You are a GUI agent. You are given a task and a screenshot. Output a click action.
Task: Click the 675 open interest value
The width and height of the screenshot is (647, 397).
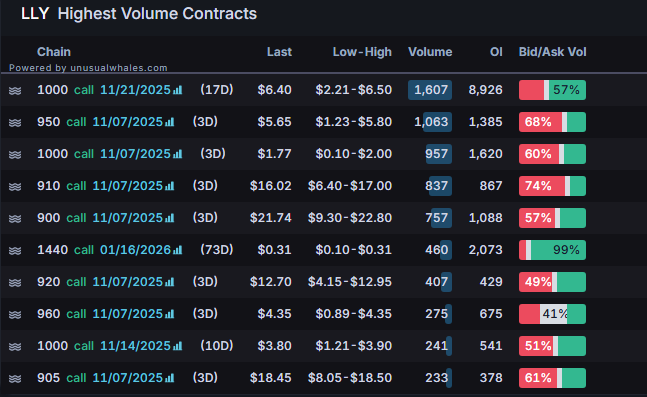[x=491, y=314]
